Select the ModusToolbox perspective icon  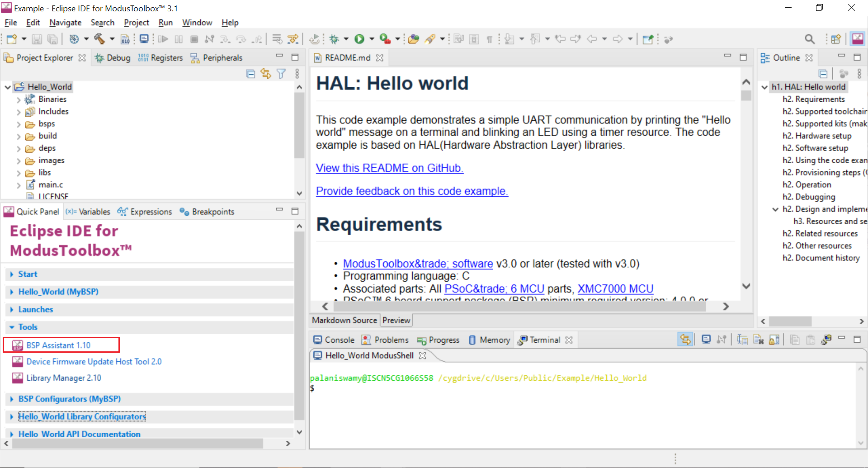858,39
